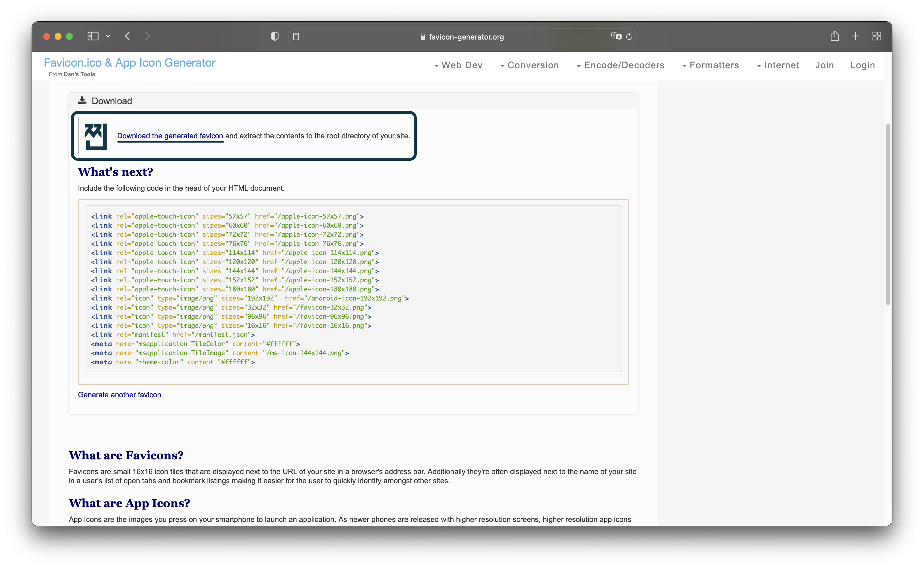Click the favicon-generator.org address field

click(466, 37)
